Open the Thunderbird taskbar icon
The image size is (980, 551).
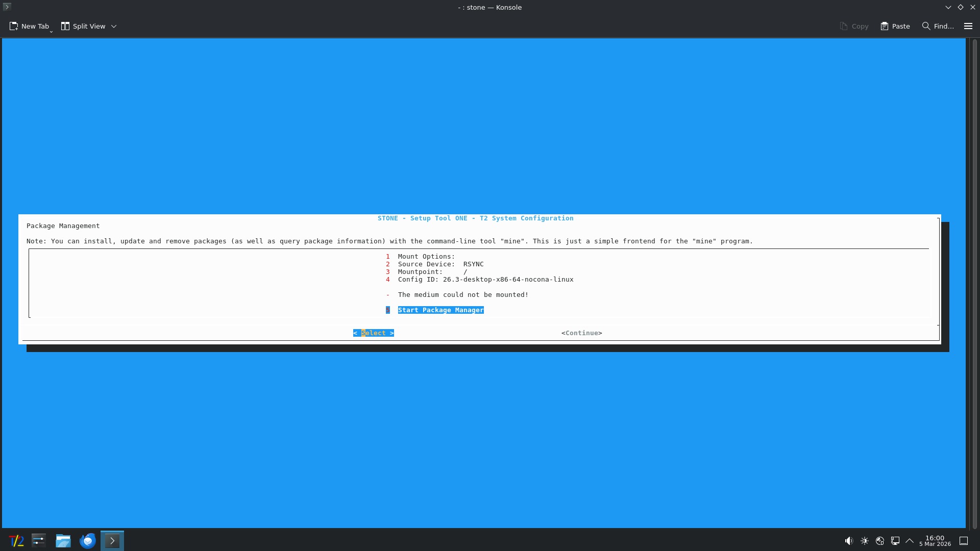[x=88, y=540]
